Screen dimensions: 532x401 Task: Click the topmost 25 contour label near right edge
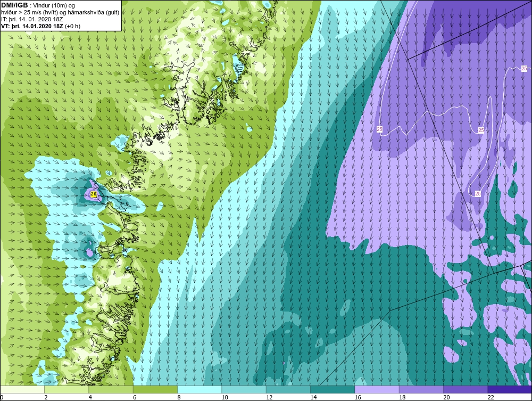[x=524, y=68]
